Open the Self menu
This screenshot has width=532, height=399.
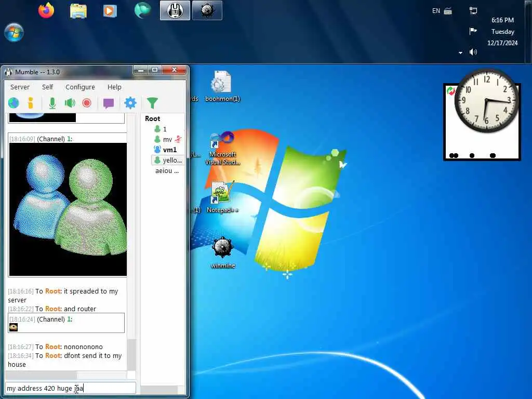(x=47, y=87)
